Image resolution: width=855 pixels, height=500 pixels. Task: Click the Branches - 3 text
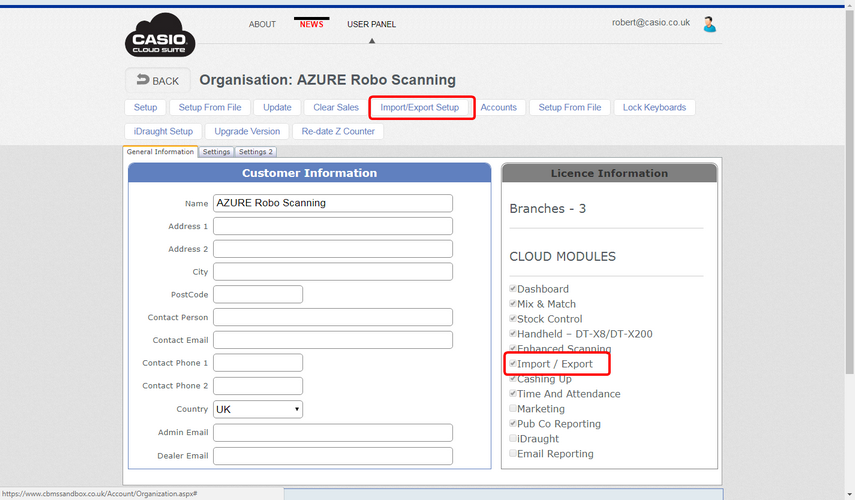click(x=547, y=209)
